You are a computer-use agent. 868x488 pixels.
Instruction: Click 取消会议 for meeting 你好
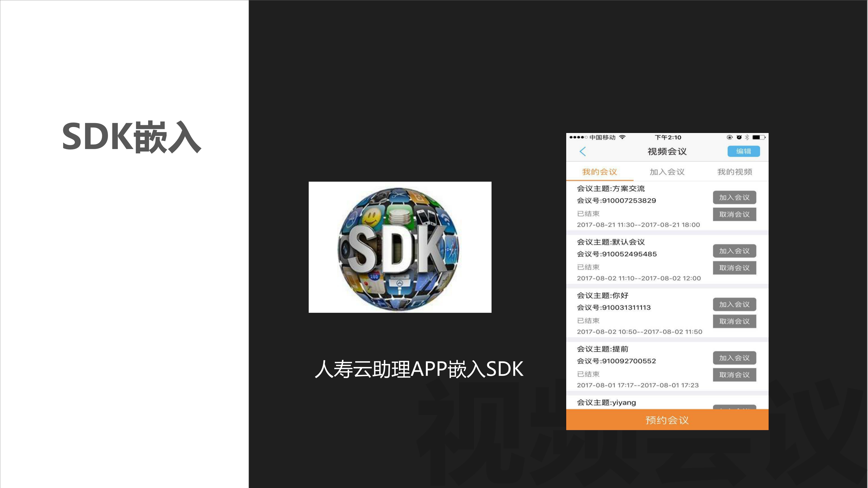click(735, 321)
